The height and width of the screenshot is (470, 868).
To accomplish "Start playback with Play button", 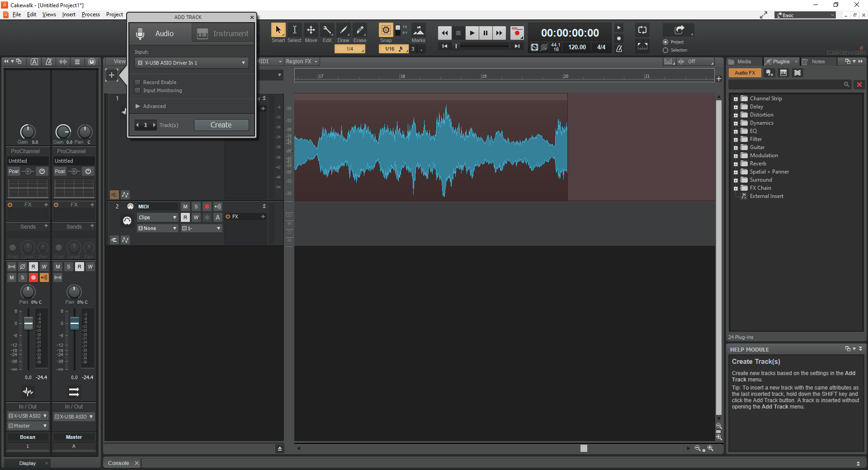I will click(472, 33).
